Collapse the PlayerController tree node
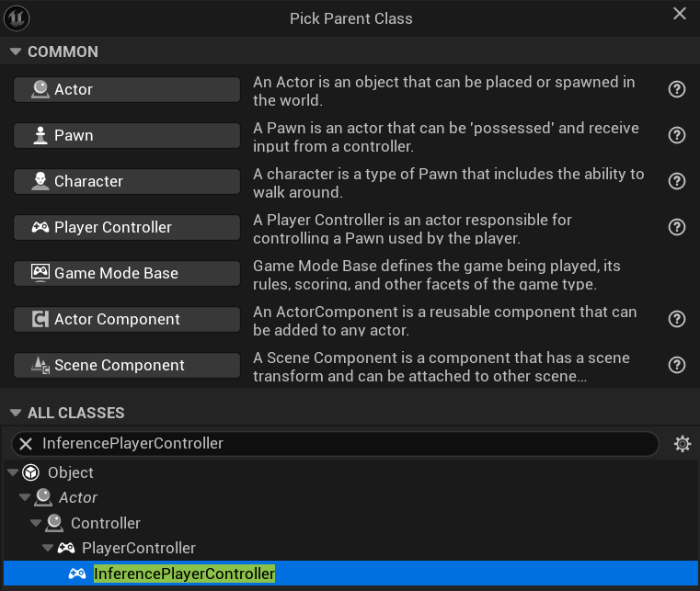This screenshot has width=700, height=591. 48,549
